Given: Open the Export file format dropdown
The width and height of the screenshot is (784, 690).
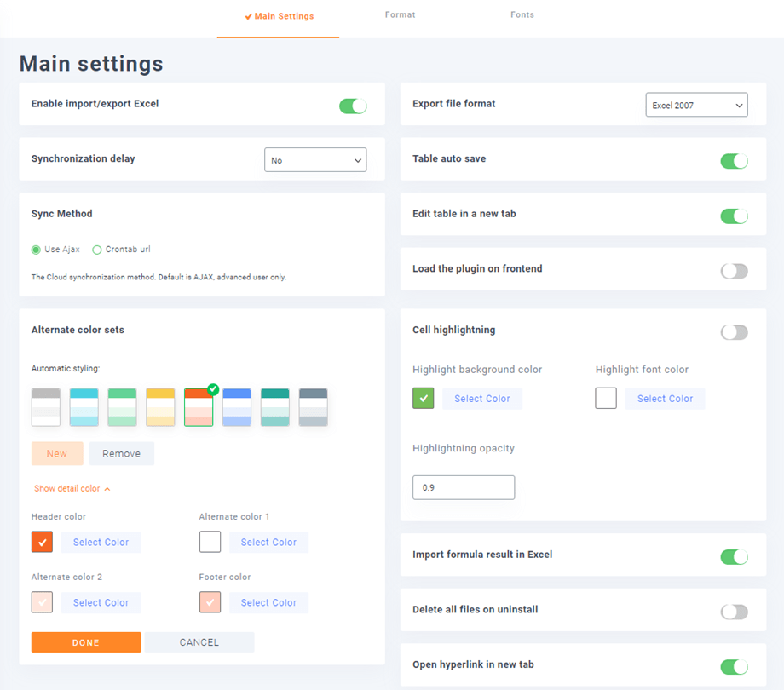Looking at the screenshot, I should tap(696, 106).
